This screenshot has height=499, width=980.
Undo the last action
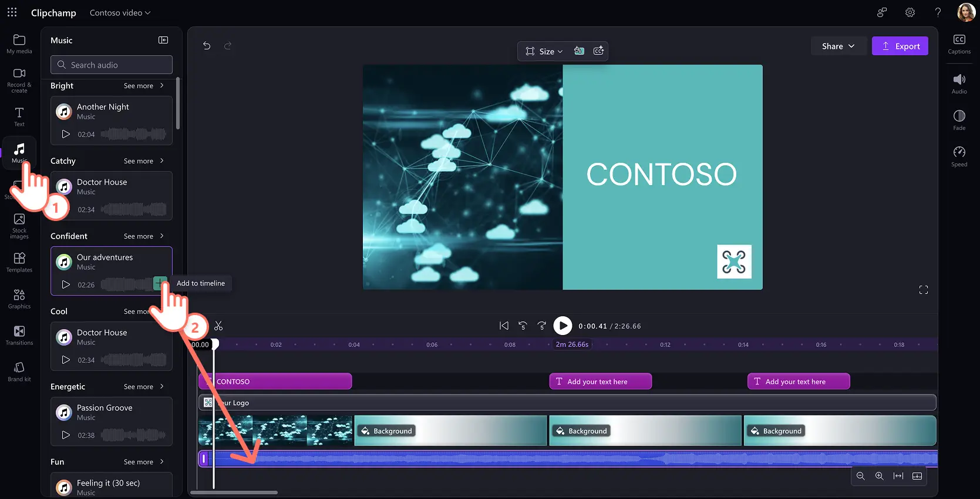tap(207, 46)
